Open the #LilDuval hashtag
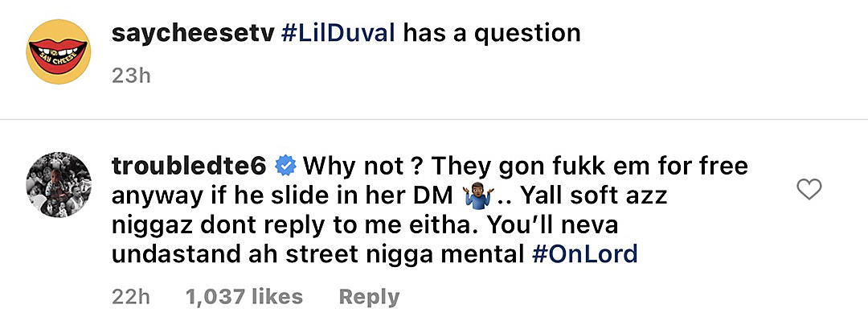The height and width of the screenshot is (329, 868). [338, 34]
